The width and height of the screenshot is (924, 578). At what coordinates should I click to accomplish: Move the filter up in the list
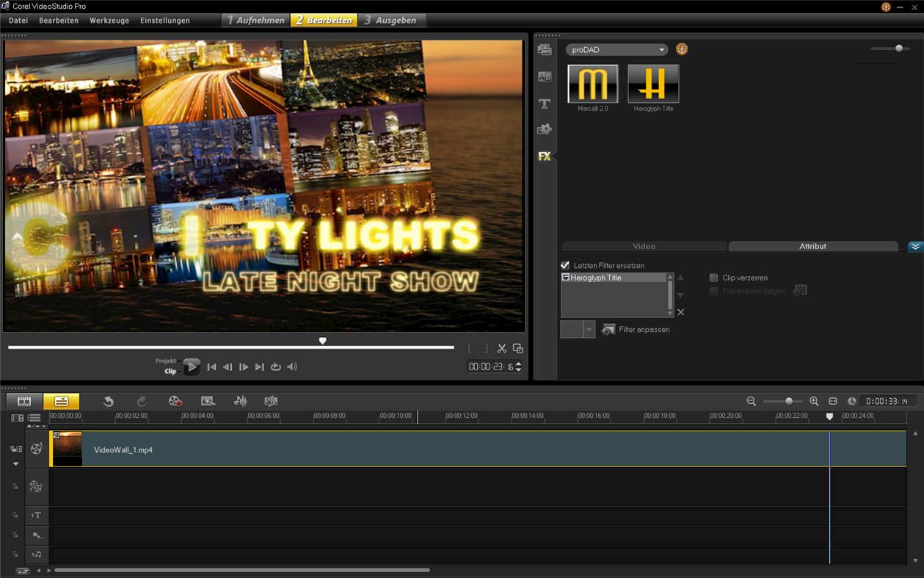tap(681, 278)
